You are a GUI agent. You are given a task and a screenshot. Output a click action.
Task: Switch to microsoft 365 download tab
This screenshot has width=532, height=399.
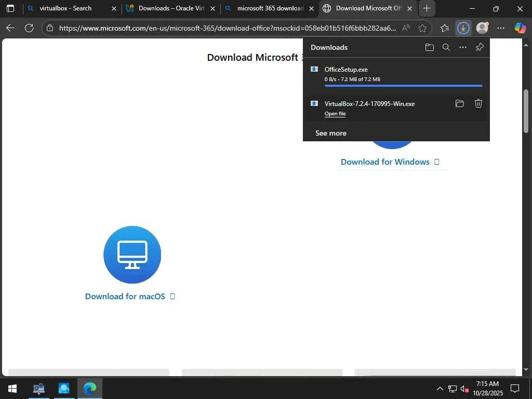click(x=270, y=8)
